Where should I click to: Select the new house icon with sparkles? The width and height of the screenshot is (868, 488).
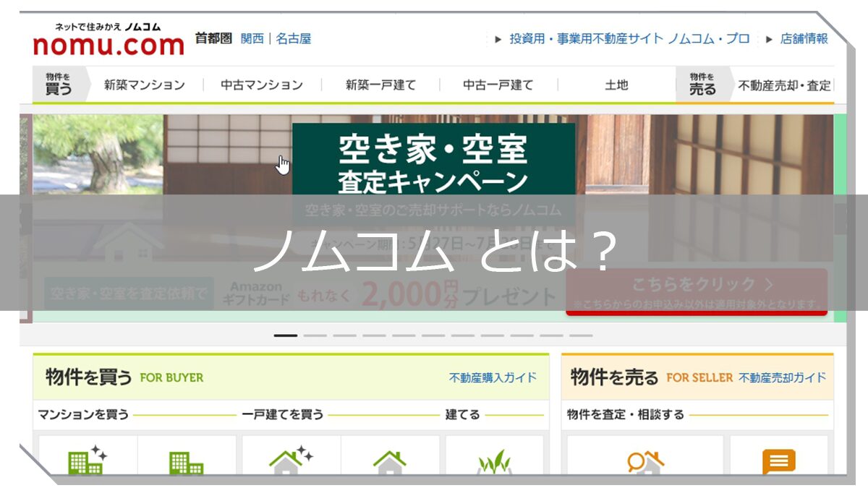pos(291,460)
